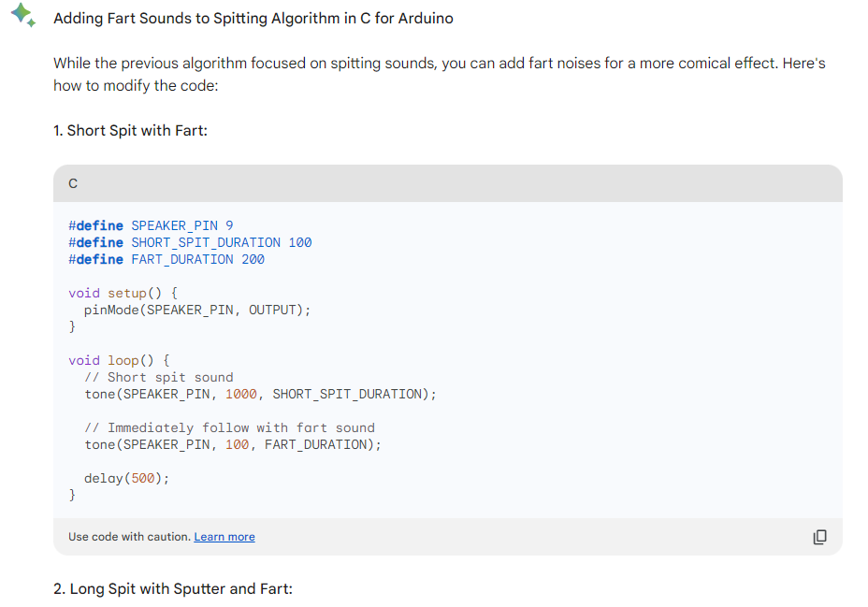
Task: Click the intro paragraph about spitting sounds
Action: tap(439, 74)
